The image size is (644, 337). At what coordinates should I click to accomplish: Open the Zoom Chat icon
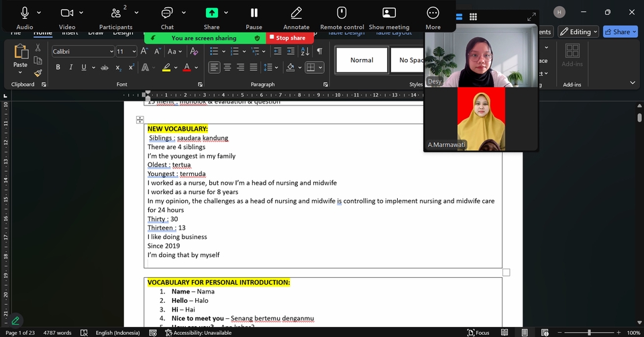point(167,13)
